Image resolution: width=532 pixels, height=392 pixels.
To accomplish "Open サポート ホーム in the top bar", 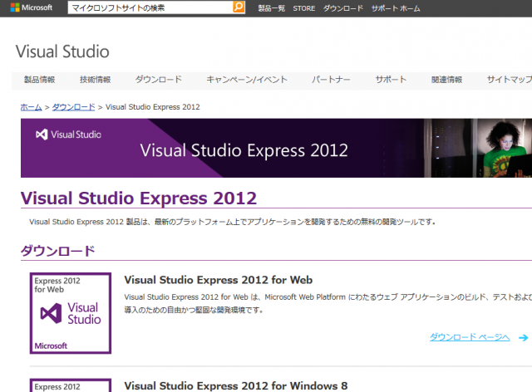I will point(396,8).
